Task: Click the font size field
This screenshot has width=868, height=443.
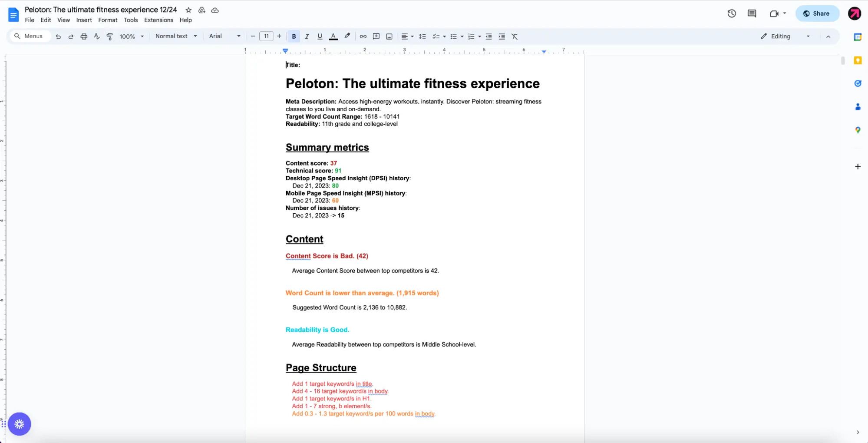Action: pyautogui.click(x=266, y=36)
